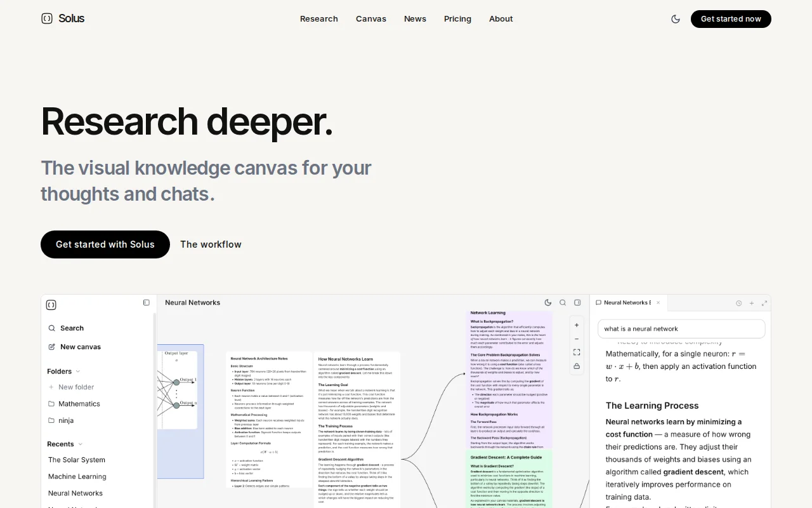Click the Search magnifier in the sidebar
This screenshot has width=812, height=508.
tap(52, 328)
